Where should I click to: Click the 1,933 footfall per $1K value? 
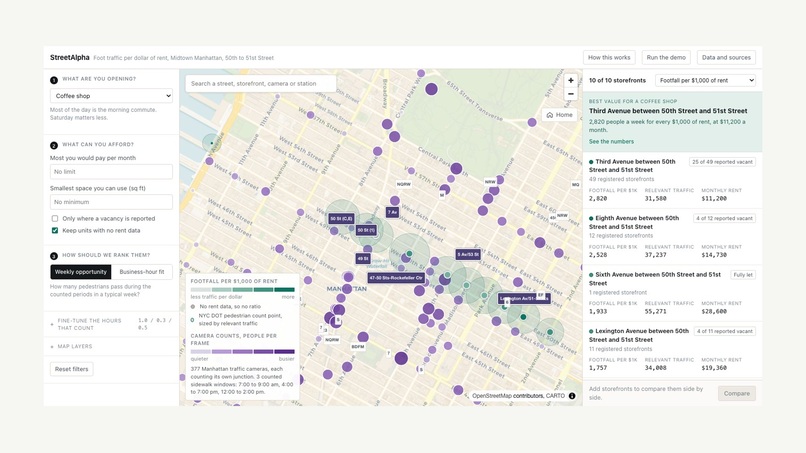coord(598,312)
